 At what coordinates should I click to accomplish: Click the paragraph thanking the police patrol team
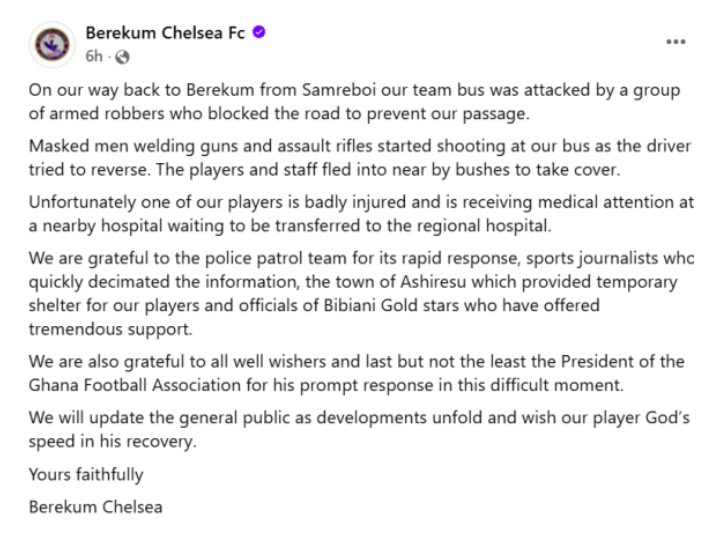(x=355, y=291)
